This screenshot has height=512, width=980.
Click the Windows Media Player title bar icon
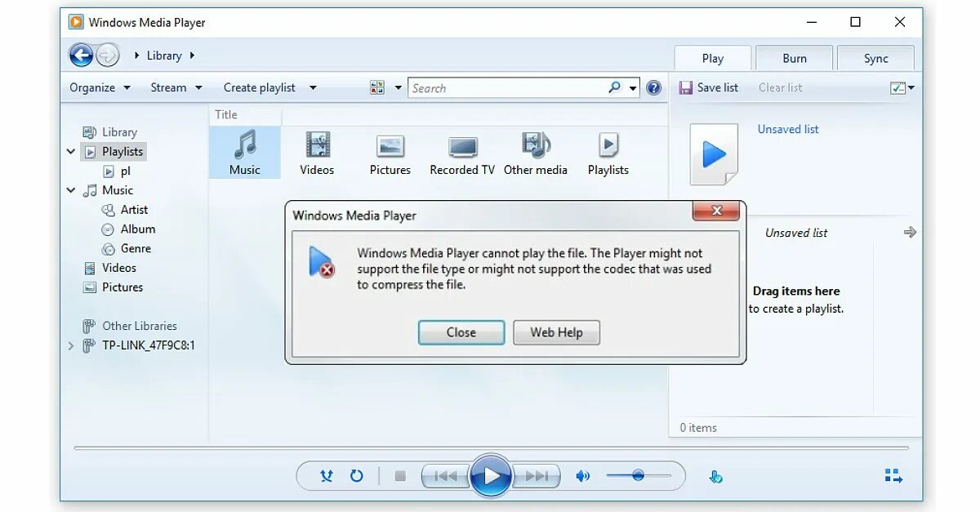click(x=76, y=22)
